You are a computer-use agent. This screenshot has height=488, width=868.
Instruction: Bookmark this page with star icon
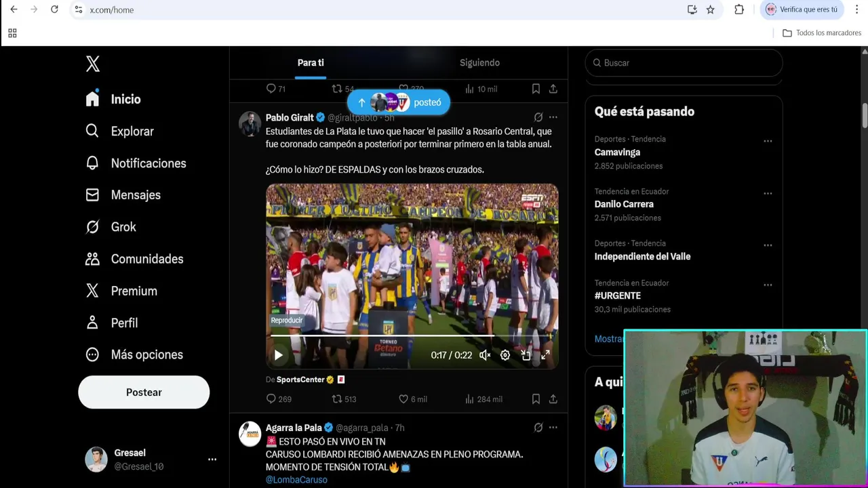pos(710,9)
